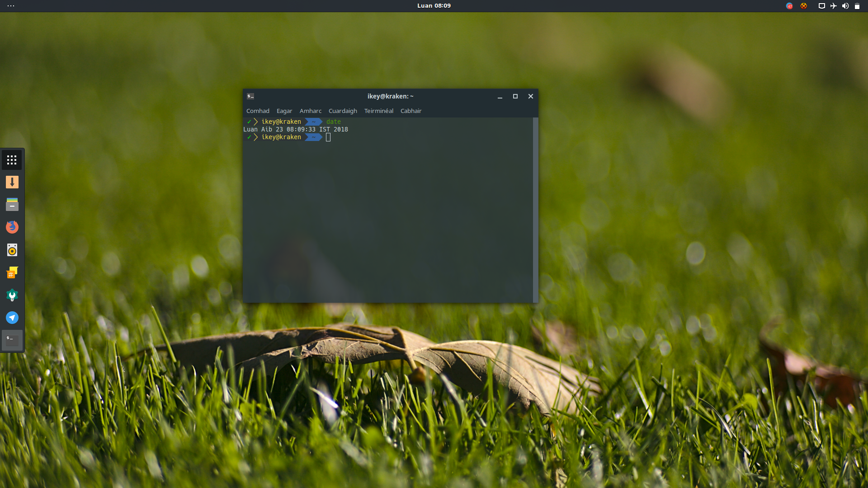The image size is (868, 488).
Task: Open the application grid launcher in dock
Action: click(12, 160)
